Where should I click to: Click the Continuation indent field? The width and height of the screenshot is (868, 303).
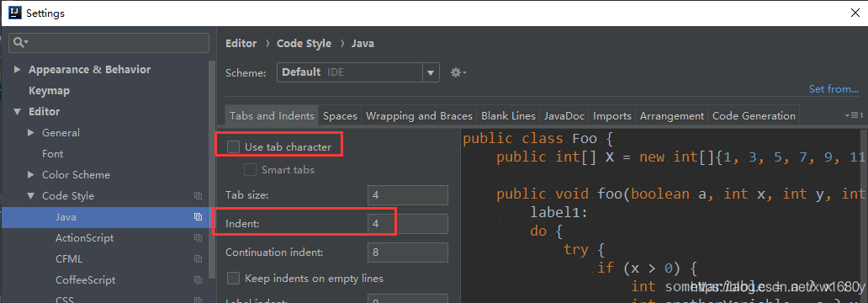(x=407, y=252)
